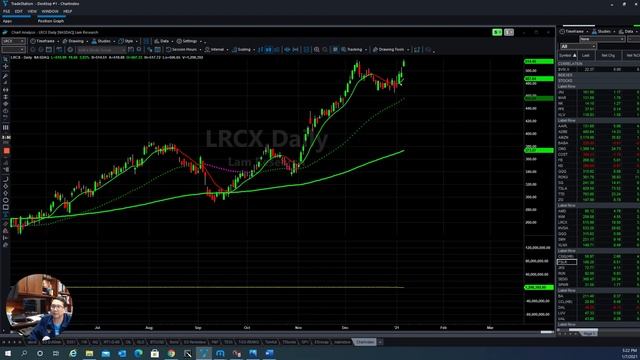
Task: Toggle the bar spacing increase icon
Action: click(x=287, y=50)
